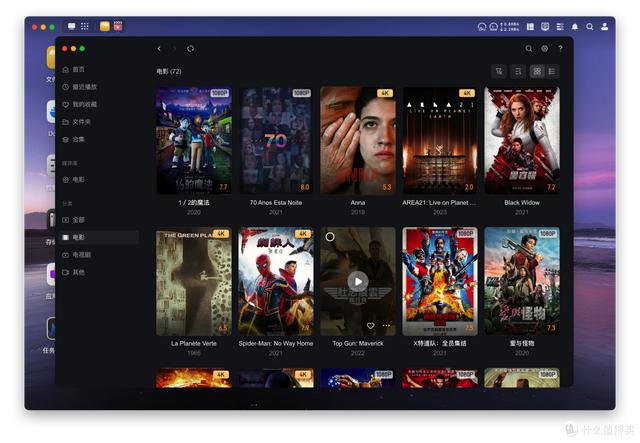
Task: Click the title text Black Widow
Action: tap(522, 203)
